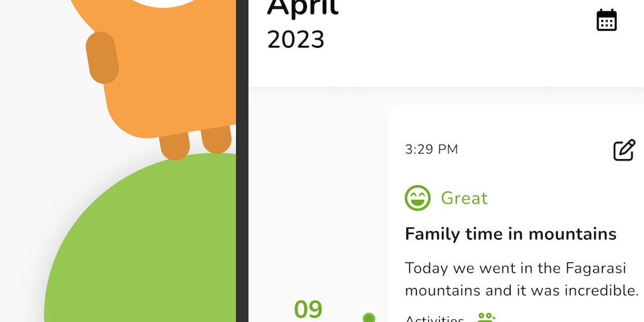This screenshot has height=322, width=644.
Task: Click the year 2023 label
Action: [x=296, y=40]
